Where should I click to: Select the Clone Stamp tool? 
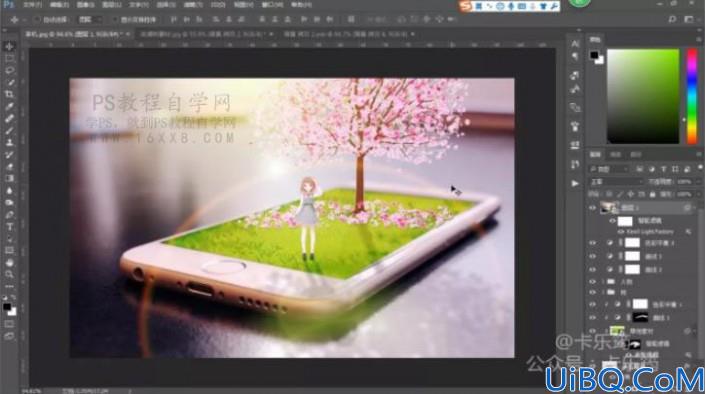coord(9,143)
